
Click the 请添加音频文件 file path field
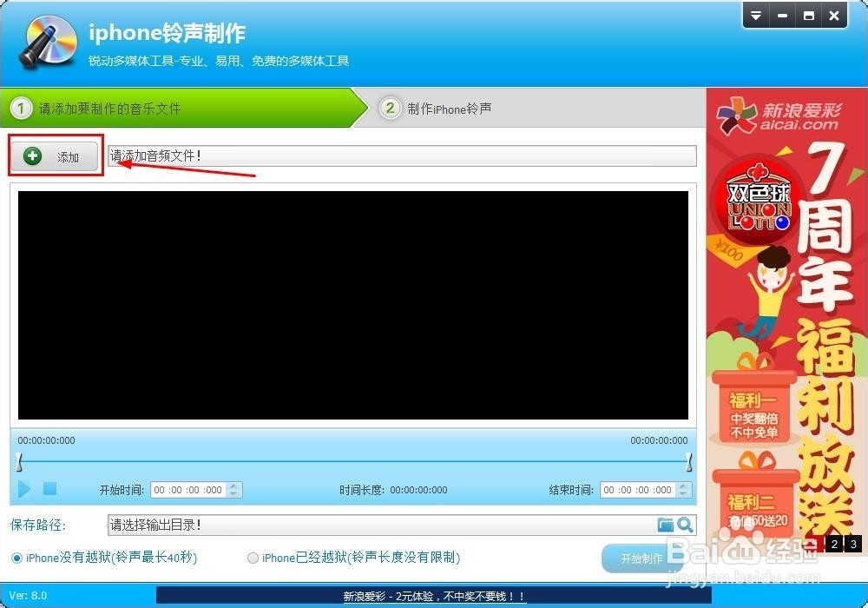pos(402,155)
